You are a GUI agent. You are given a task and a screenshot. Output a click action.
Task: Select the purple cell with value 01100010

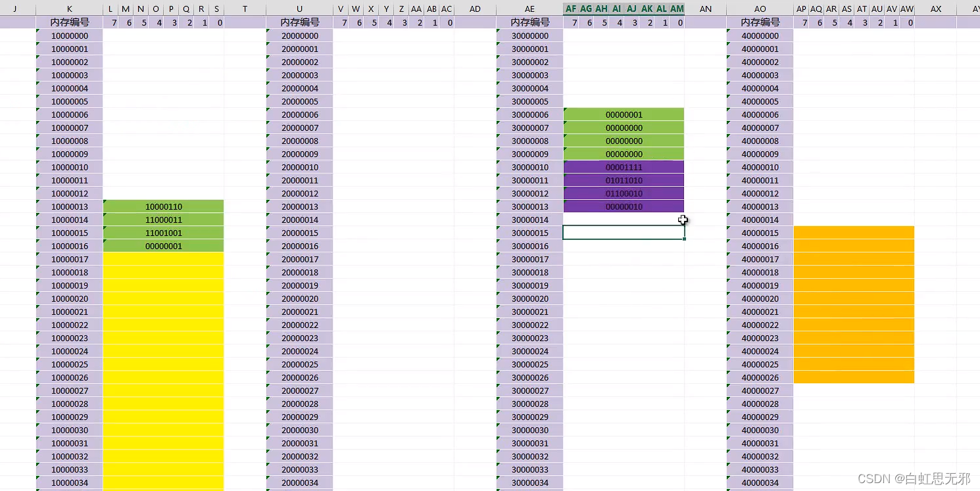pyautogui.click(x=624, y=193)
